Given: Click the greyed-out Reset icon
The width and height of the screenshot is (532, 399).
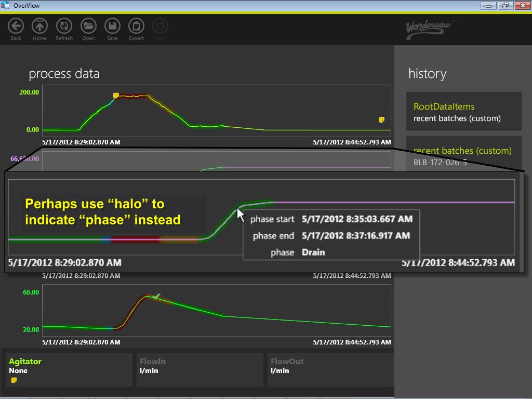Looking at the screenshot, I should pyautogui.click(x=161, y=26).
